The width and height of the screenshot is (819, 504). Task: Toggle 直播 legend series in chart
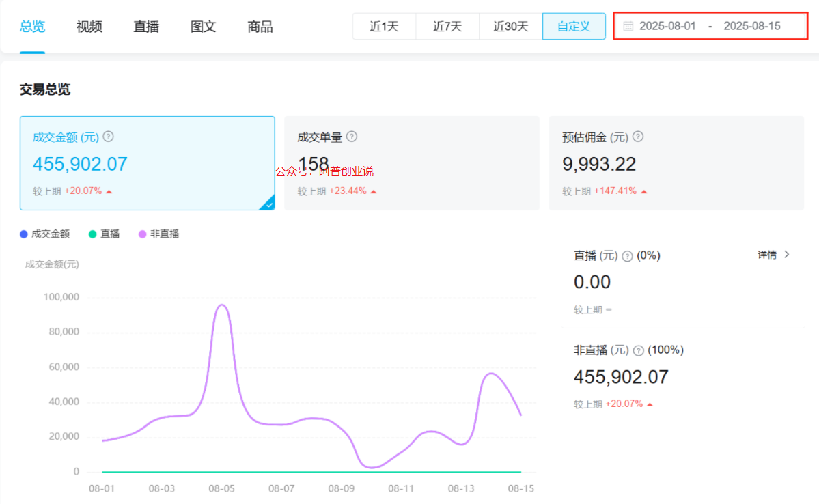click(x=104, y=234)
